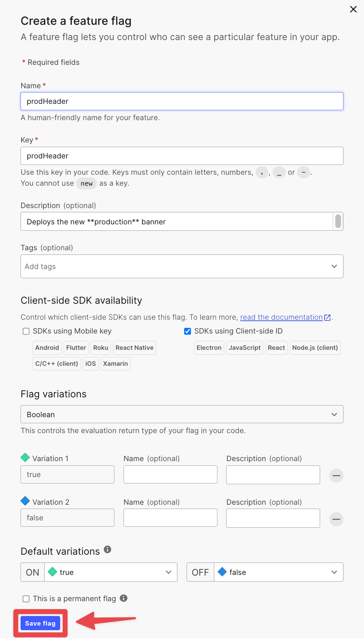Enable SDKs using Mobile key checkbox
The image size is (364, 638).
point(26,331)
